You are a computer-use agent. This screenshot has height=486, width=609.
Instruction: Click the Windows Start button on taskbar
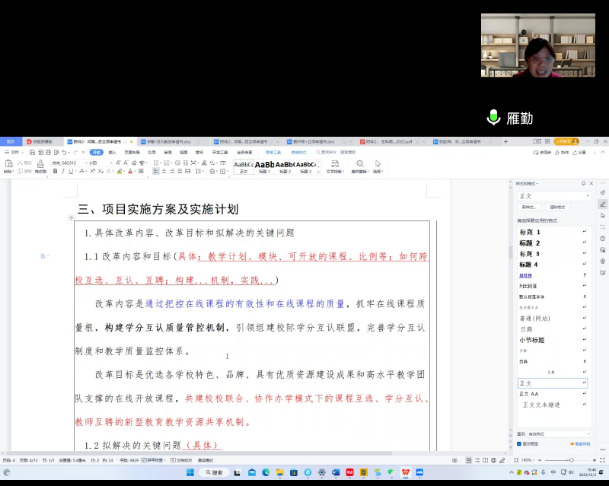(188, 472)
